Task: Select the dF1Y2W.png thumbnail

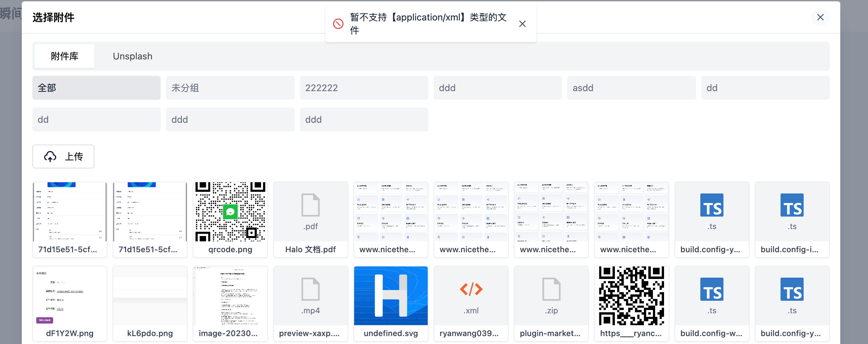Action: pos(69,295)
